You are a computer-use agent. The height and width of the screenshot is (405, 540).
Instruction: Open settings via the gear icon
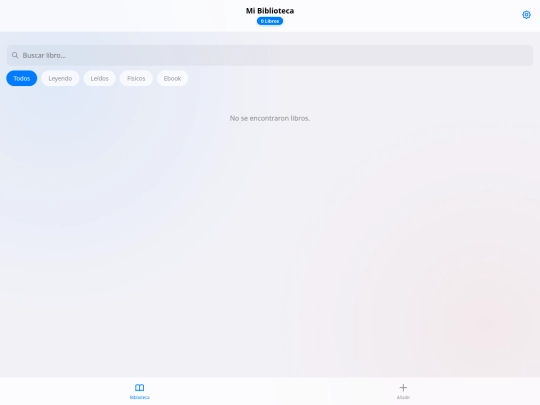click(x=526, y=15)
